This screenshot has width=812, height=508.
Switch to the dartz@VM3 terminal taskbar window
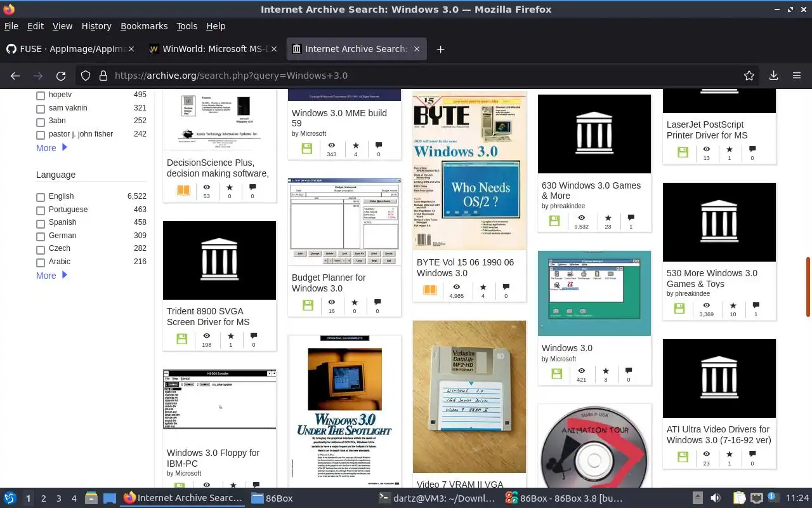[436, 498]
